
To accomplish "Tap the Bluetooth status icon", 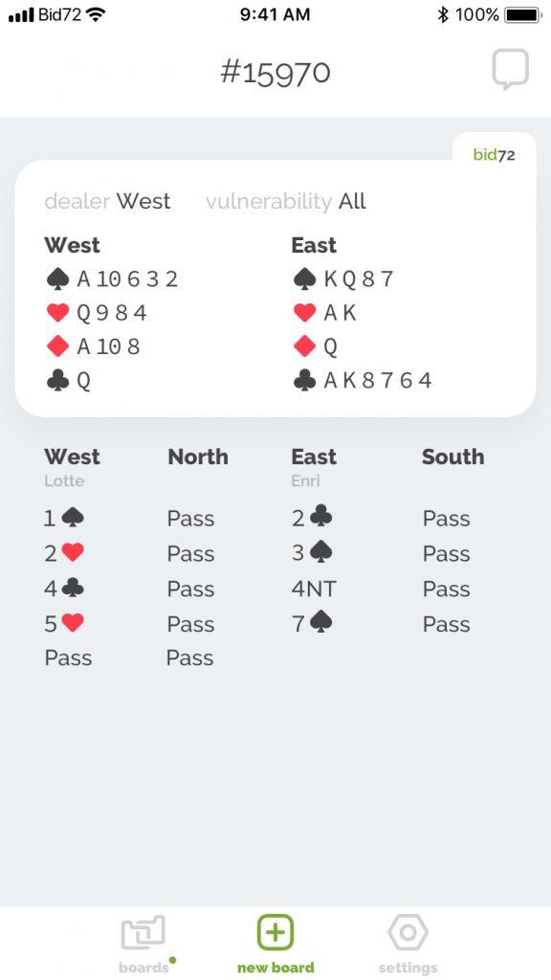I will coord(443,14).
